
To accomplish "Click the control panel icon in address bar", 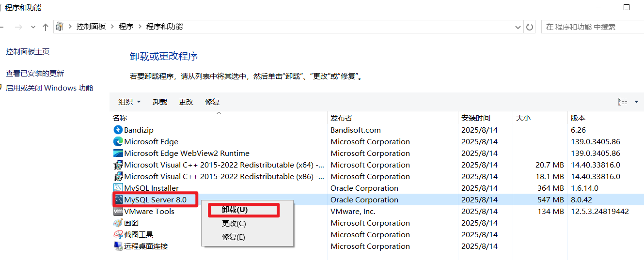I will 59,27.
